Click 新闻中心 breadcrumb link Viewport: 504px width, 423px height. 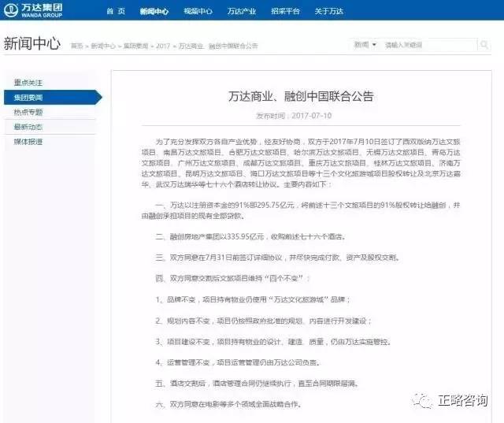[x=103, y=46]
